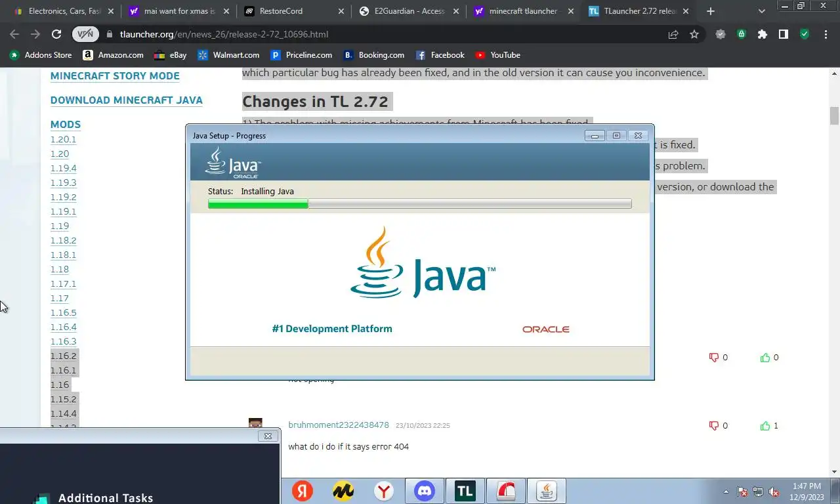Open the Priceline.com bookmark
840x504 pixels.
pos(302,55)
